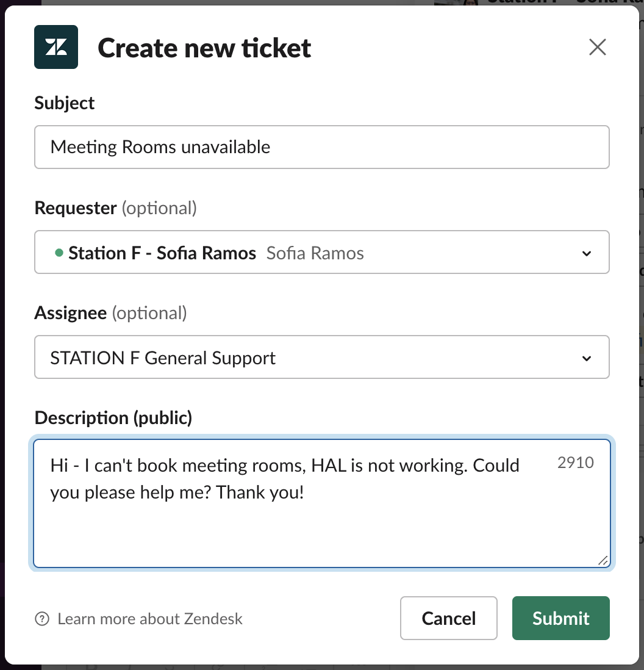Click the Subject field label

point(65,103)
